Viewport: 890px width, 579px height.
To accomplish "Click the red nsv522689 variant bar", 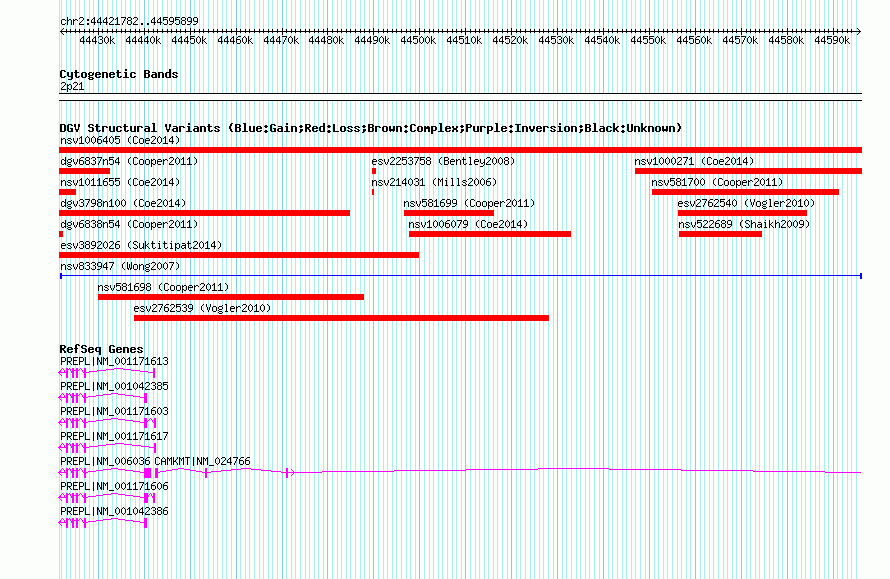I will click(x=720, y=234).
